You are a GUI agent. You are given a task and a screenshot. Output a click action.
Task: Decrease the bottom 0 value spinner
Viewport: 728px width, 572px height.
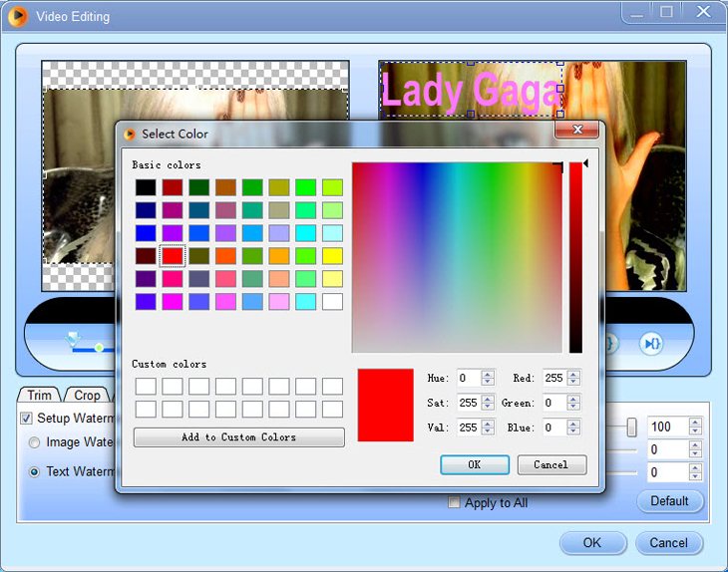point(695,477)
